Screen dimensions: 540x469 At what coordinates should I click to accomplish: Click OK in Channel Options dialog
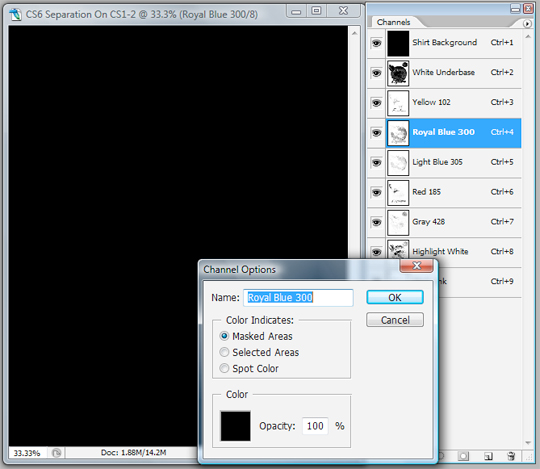(395, 297)
